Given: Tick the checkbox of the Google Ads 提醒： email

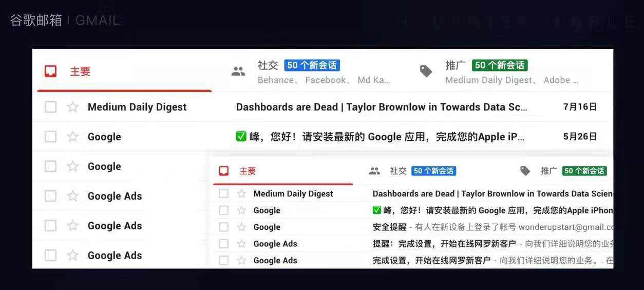Looking at the screenshot, I should (223, 244).
